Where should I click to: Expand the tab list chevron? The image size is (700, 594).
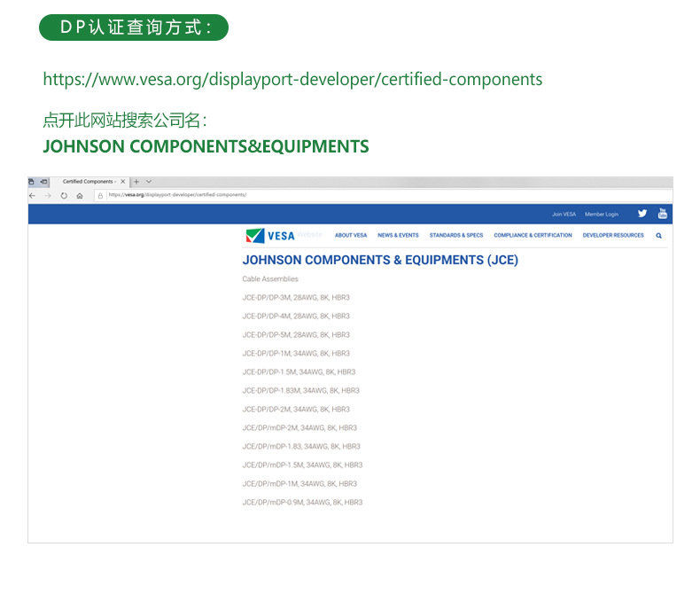149,182
